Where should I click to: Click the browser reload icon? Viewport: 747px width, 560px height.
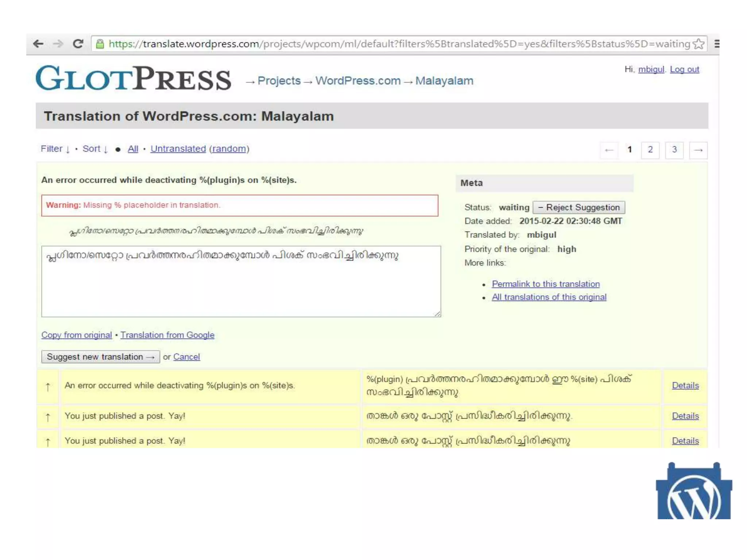[78, 44]
